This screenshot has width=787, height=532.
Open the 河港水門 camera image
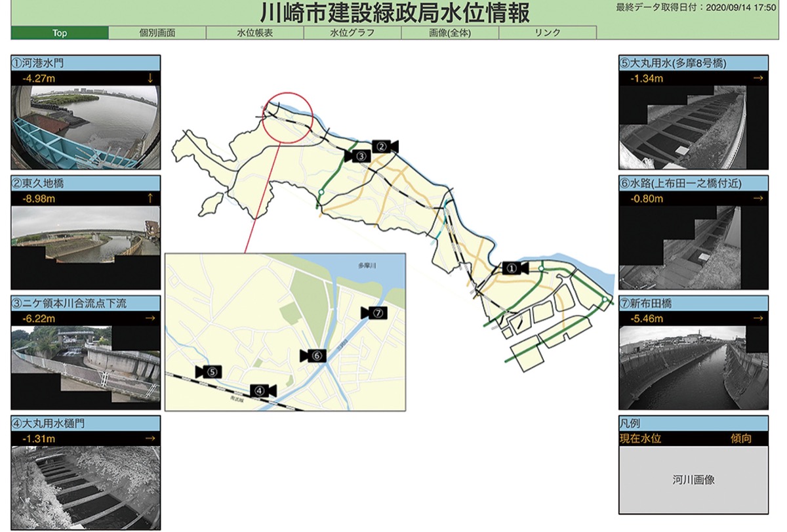(85, 127)
